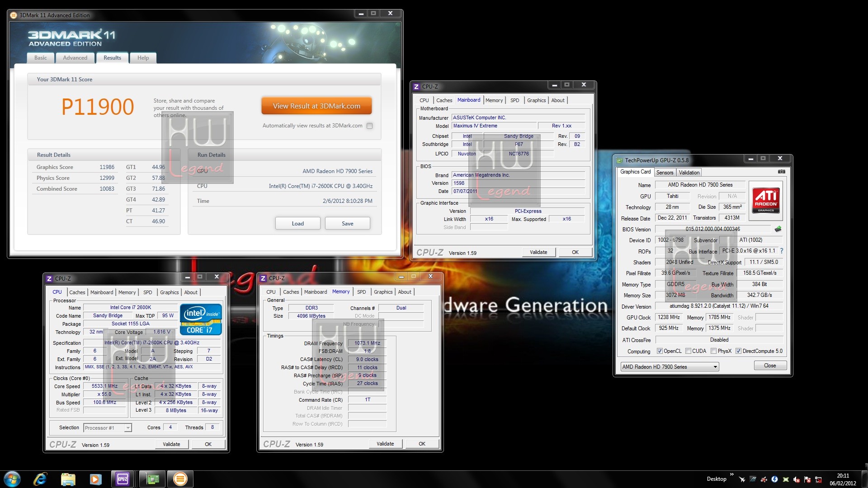Click Validate in the CPU-Z processor window
The height and width of the screenshot is (488, 868).
tap(171, 444)
